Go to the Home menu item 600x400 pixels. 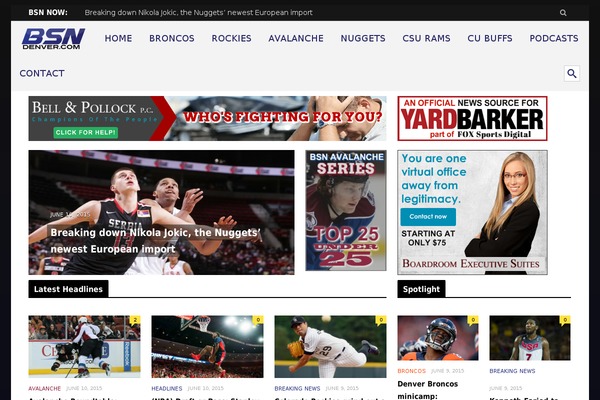pos(118,38)
